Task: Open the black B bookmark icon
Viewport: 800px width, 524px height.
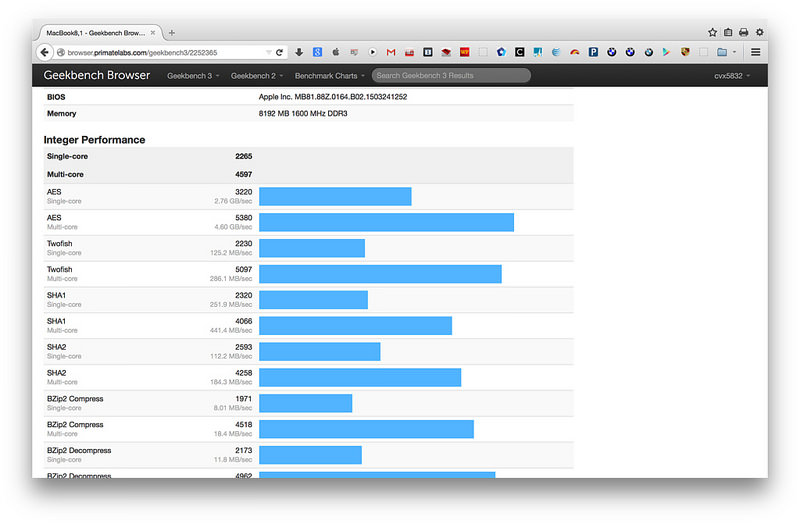Action: 428,52
